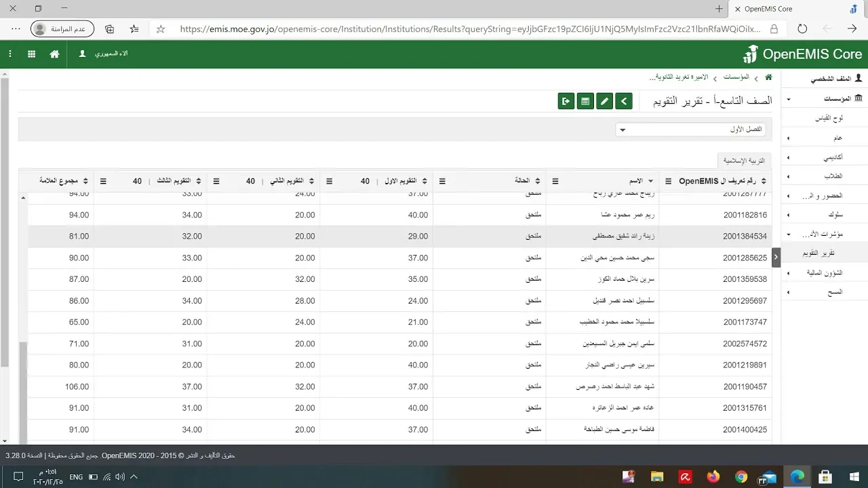Click the breadcrumb home icon
The image size is (868, 488).
[x=768, y=77]
